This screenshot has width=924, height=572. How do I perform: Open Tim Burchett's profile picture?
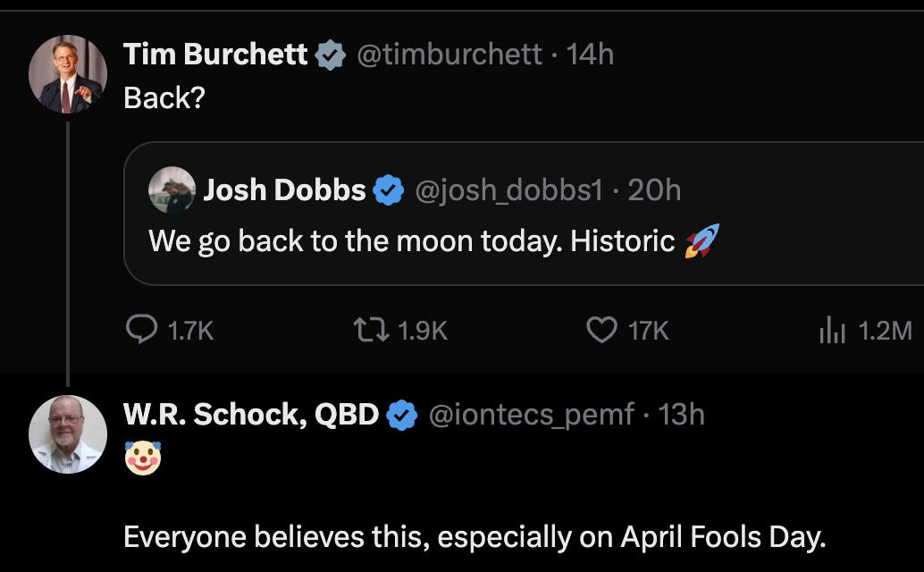click(67, 74)
